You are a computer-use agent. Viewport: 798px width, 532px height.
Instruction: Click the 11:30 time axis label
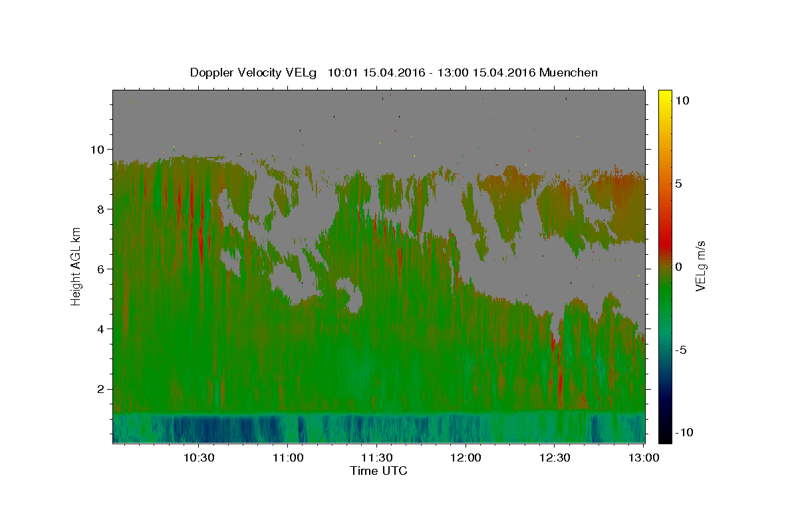377,458
